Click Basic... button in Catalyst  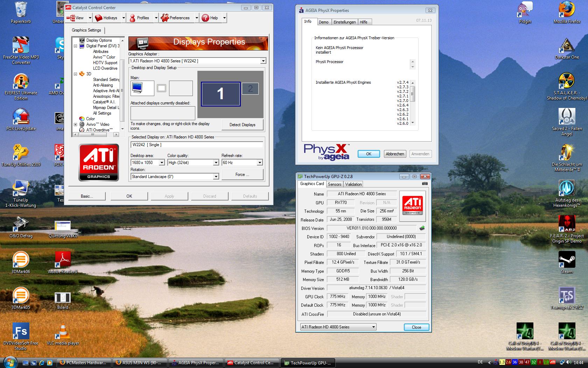tap(87, 196)
